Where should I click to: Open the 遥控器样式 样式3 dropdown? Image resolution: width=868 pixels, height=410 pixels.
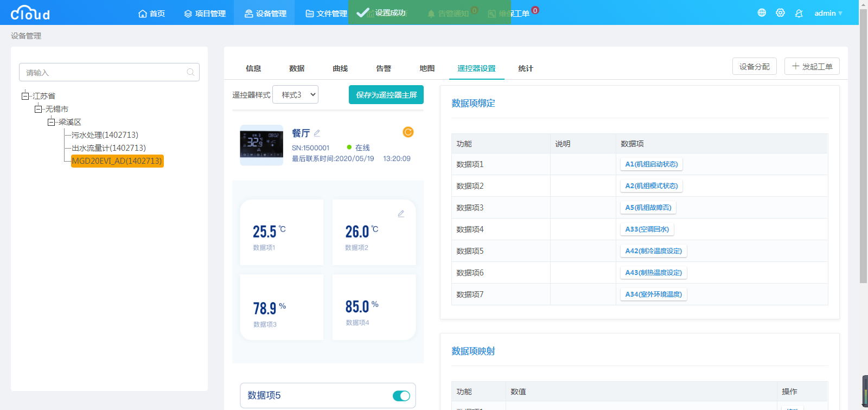pyautogui.click(x=295, y=94)
